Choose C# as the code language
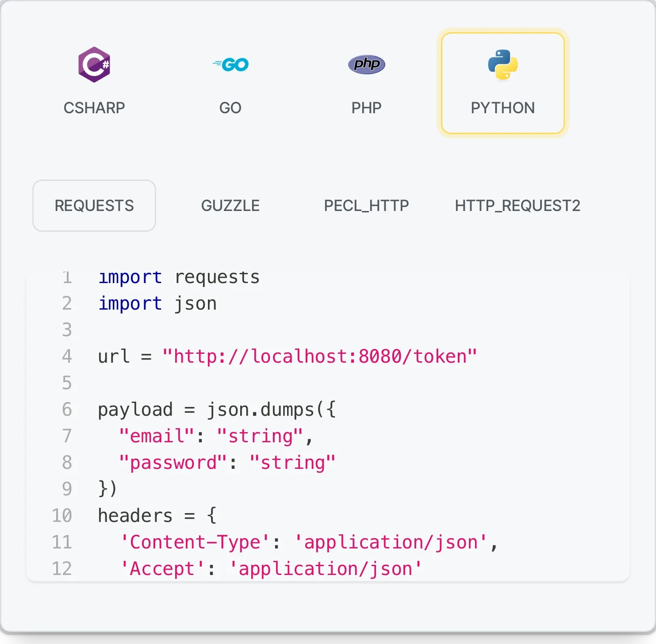This screenshot has width=656, height=644. tap(94, 84)
